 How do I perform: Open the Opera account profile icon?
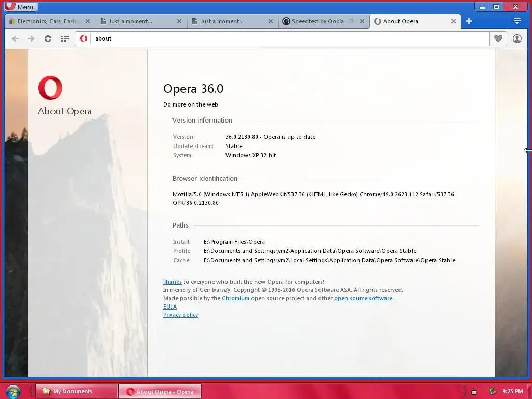coord(517,38)
